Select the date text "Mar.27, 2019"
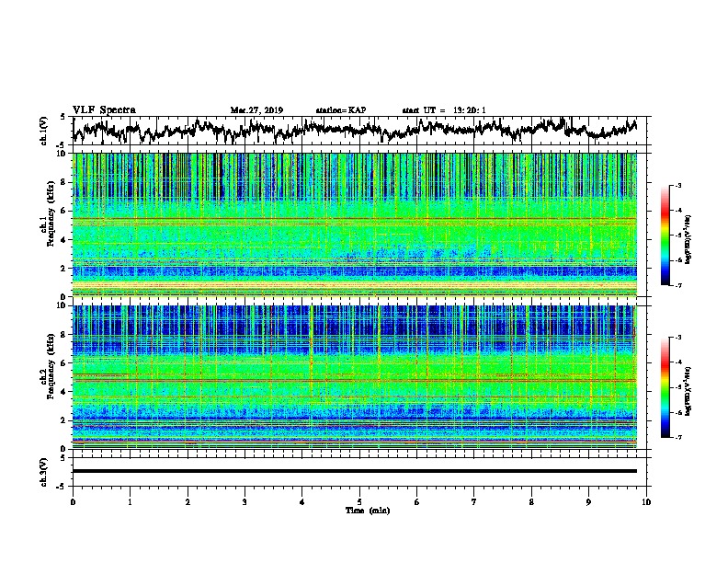Viewport: 728px width, 563px height. [x=256, y=110]
